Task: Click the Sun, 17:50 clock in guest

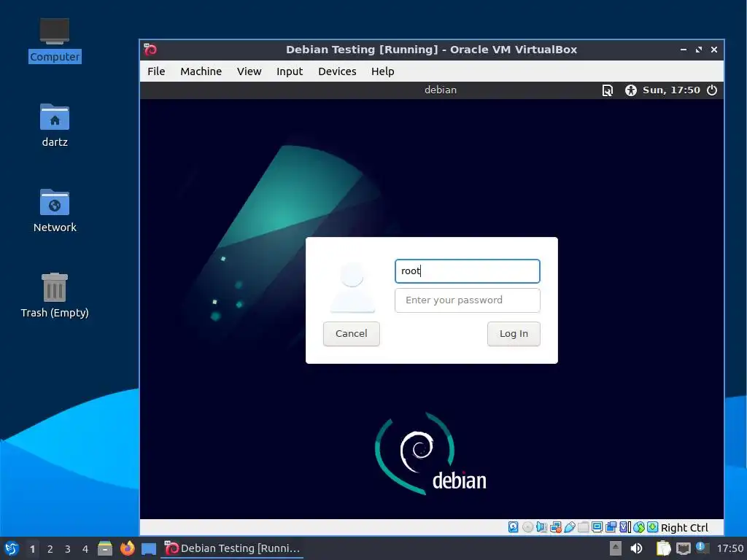Action: coord(671,90)
